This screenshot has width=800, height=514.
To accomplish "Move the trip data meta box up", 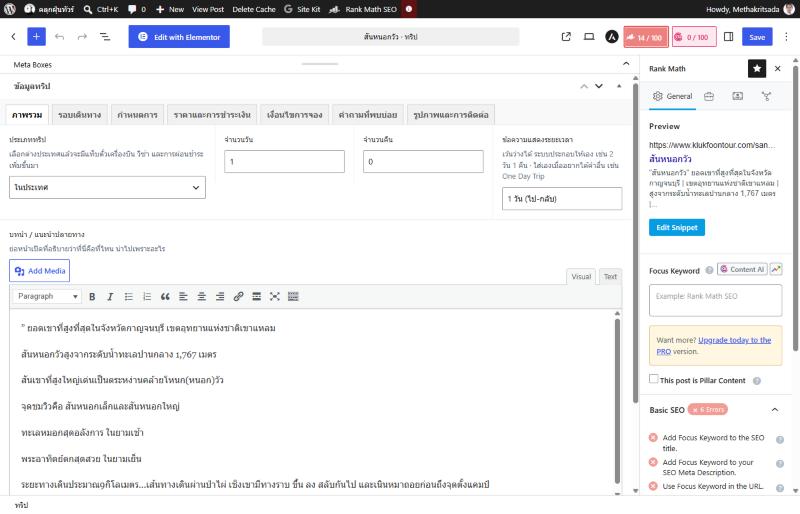I will (x=584, y=86).
